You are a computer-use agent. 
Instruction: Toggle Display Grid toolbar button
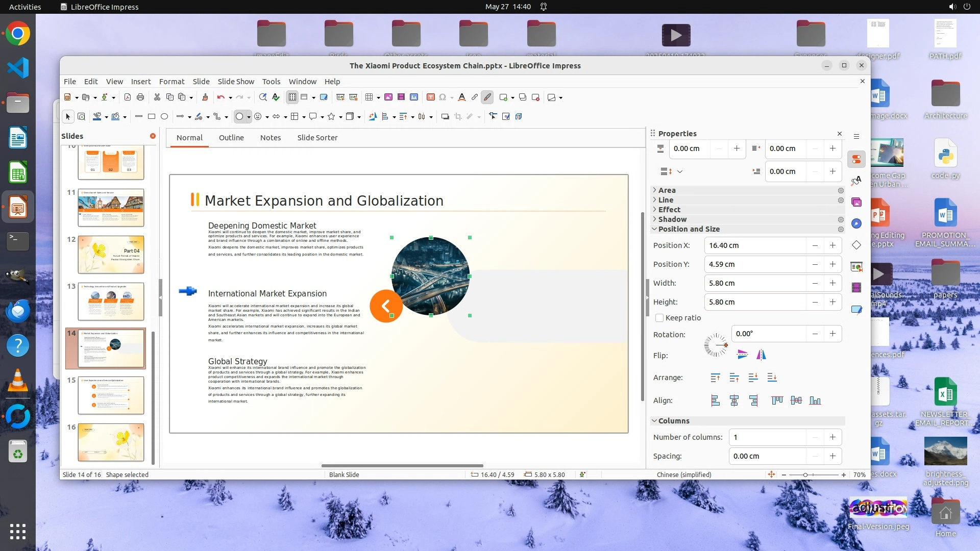pos(292,97)
